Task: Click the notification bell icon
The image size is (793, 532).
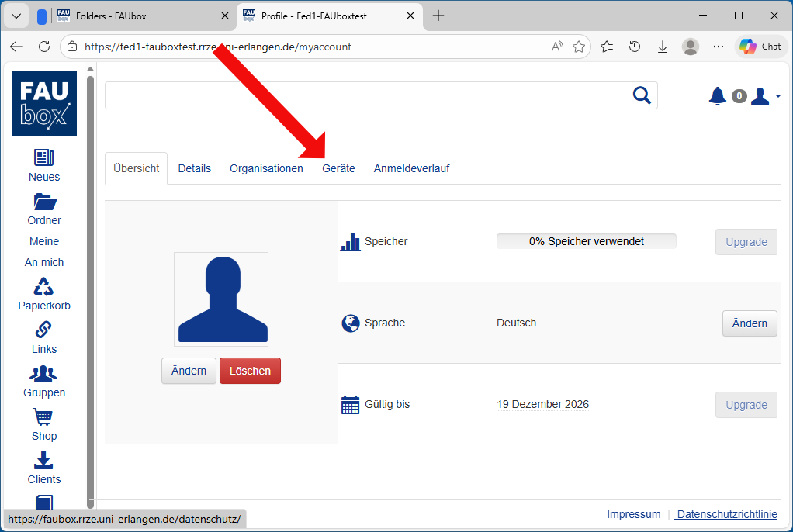Action: point(718,96)
